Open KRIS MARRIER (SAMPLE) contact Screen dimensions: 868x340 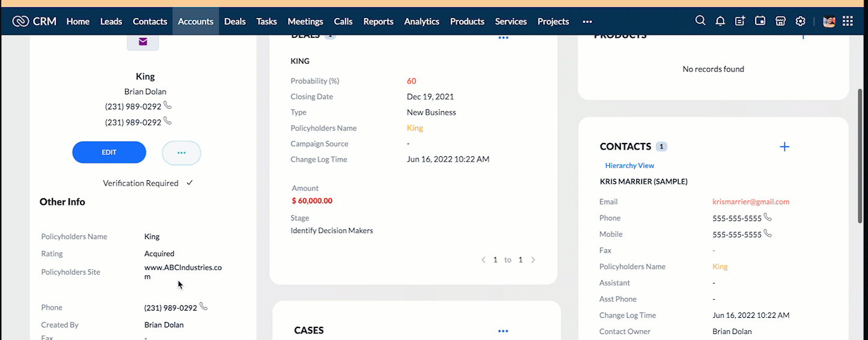[x=644, y=181]
